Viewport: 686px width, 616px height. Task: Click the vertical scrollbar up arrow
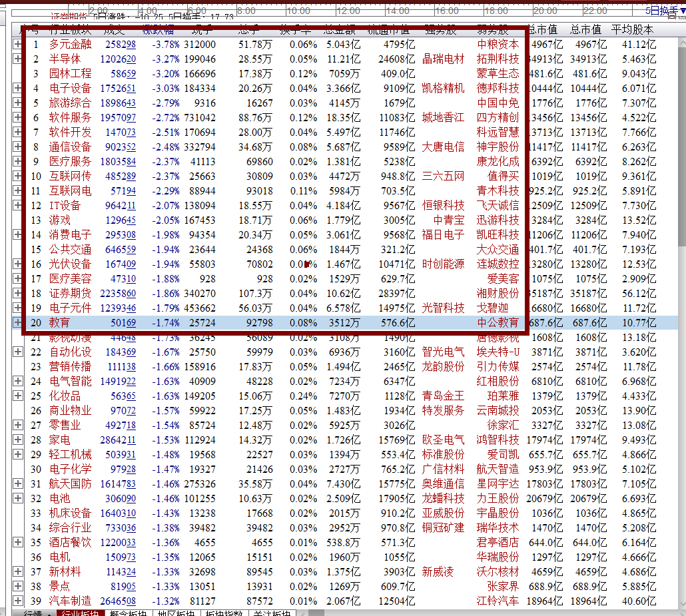coord(683,43)
